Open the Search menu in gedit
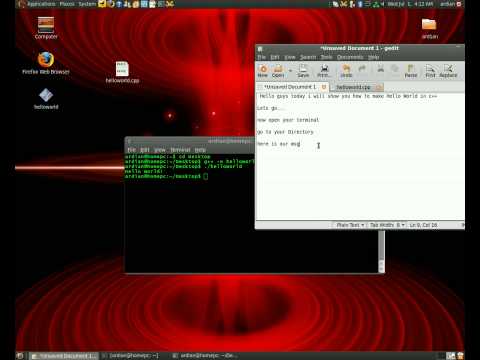Image resolution: width=480 pixels, height=360 pixels. [308, 57]
